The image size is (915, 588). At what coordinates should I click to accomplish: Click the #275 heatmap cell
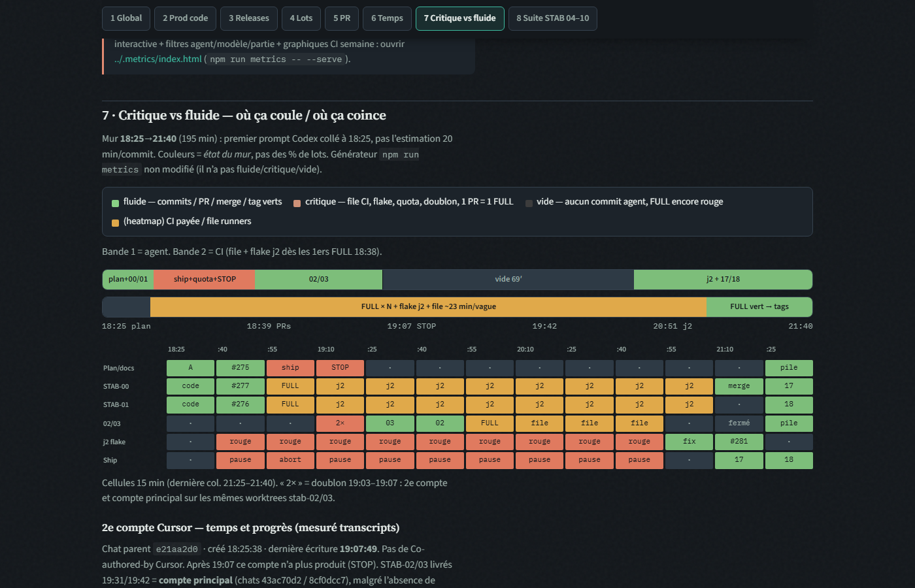click(x=241, y=368)
